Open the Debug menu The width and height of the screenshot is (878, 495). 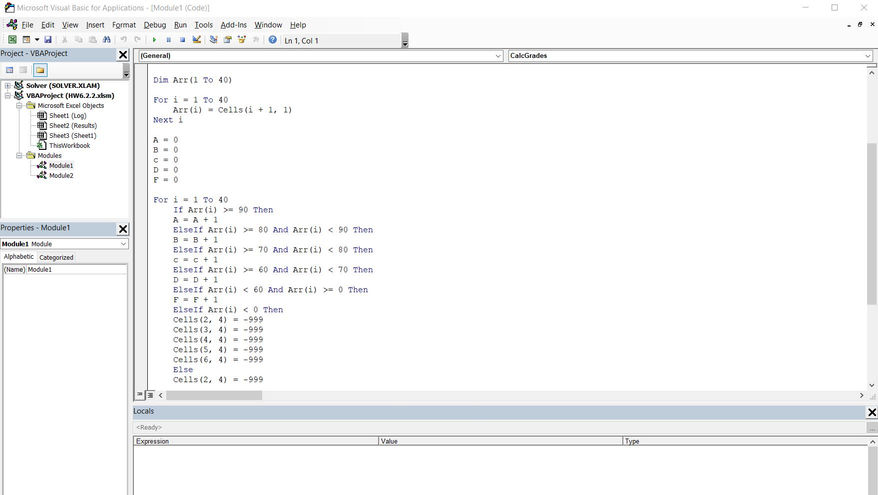(155, 25)
